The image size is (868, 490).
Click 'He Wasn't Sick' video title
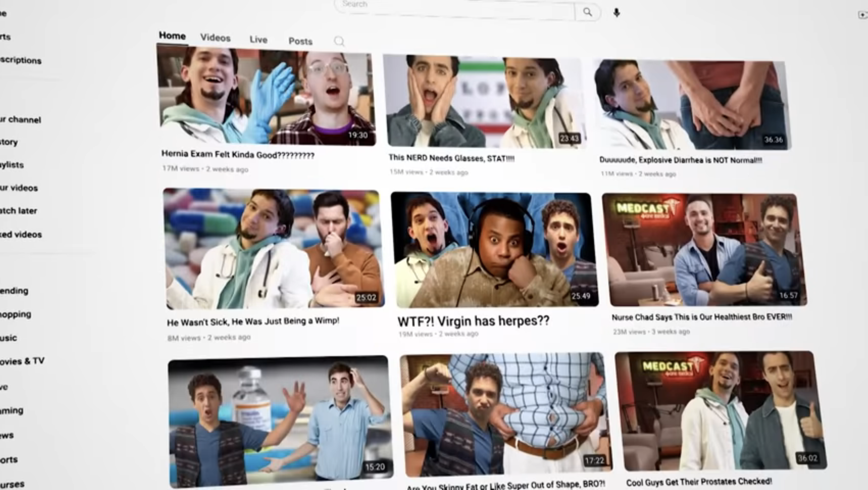(x=253, y=321)
